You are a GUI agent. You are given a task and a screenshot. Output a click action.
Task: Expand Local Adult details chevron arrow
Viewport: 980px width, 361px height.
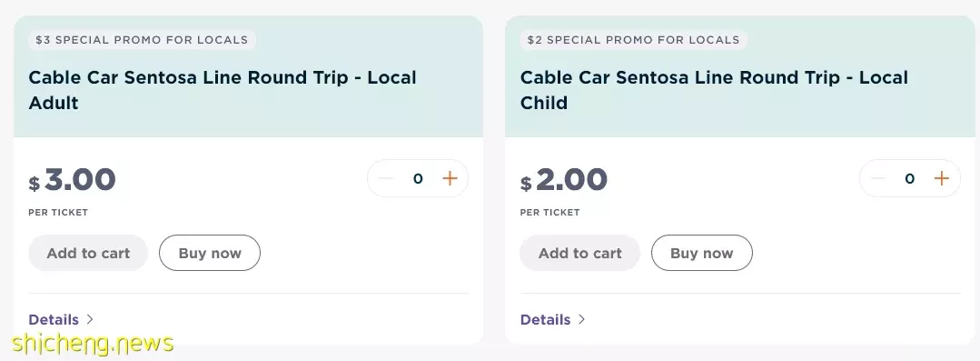point(89,319)
